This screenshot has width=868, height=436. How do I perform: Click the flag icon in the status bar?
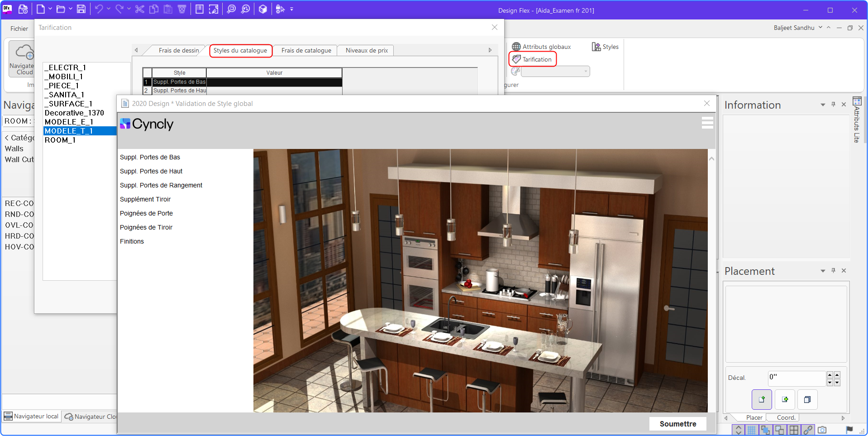(x=849, y=430)
